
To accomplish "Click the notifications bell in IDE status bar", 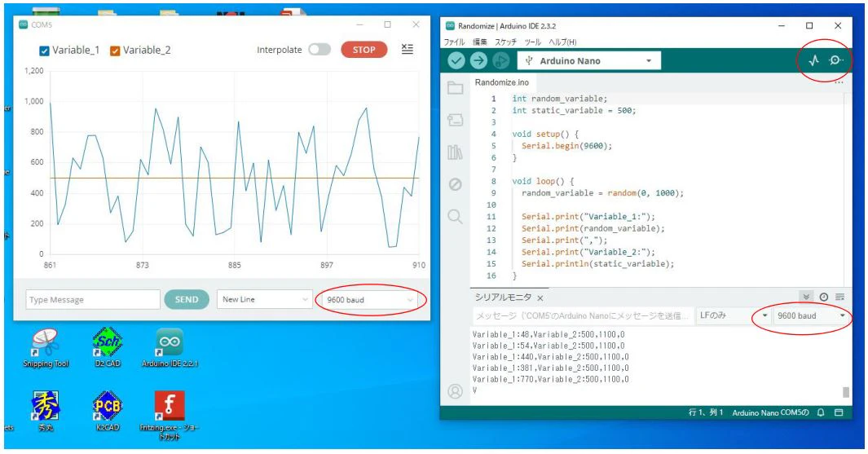I will (x=821, y=412).
